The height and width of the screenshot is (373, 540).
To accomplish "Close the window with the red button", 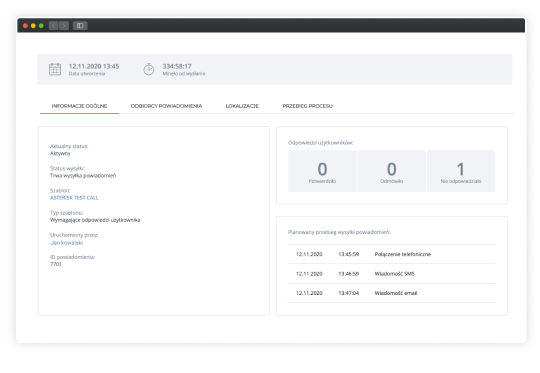I will click(x=25, y=26).
